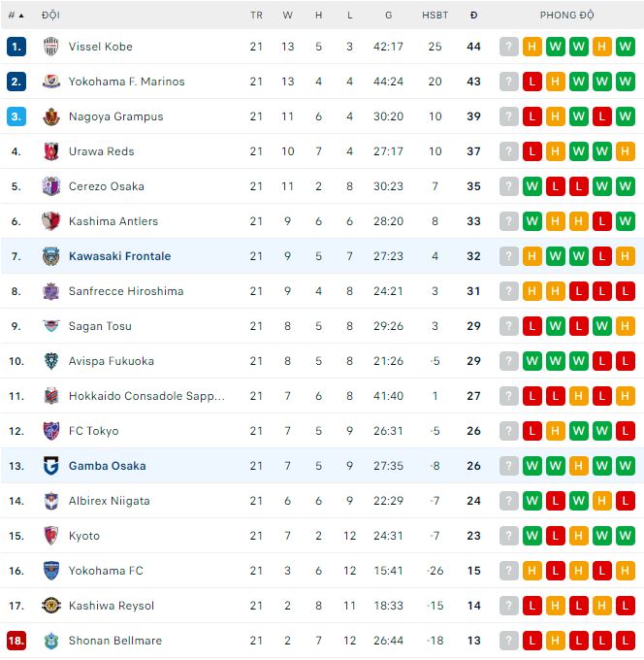This screenshot has height=660, width=644.
Task: Click the Vissel Kobe team crest
Action: point(51,47)
